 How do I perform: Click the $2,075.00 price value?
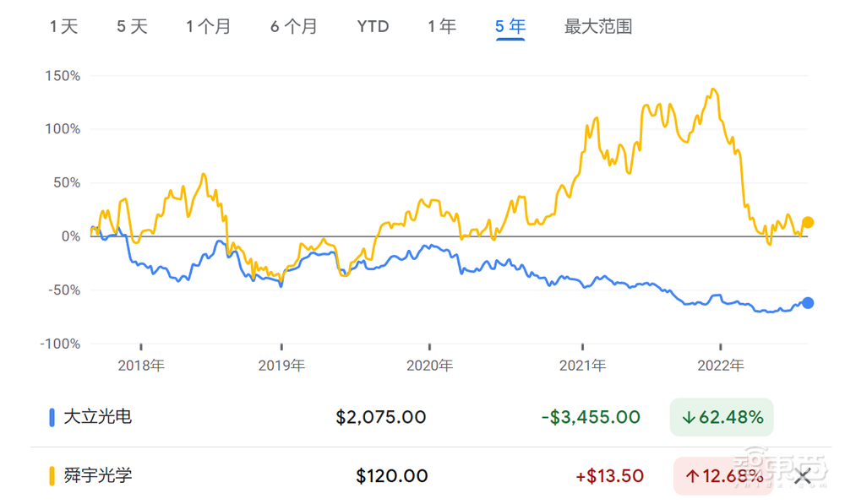tap(383, 416)
